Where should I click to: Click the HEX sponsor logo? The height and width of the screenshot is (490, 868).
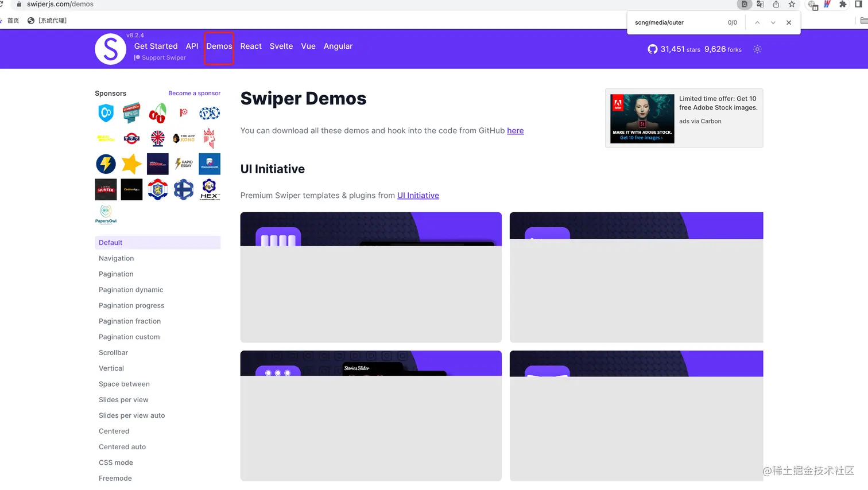click(x=210, y=189)
